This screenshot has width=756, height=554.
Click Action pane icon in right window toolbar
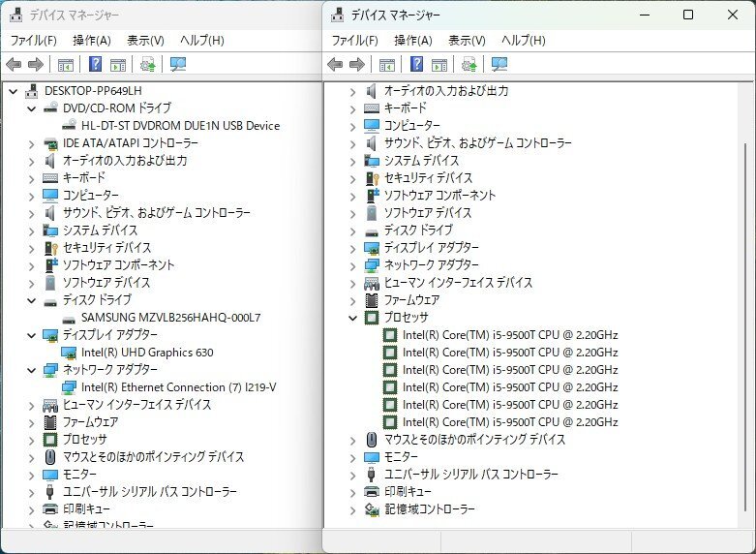(439, 64)
